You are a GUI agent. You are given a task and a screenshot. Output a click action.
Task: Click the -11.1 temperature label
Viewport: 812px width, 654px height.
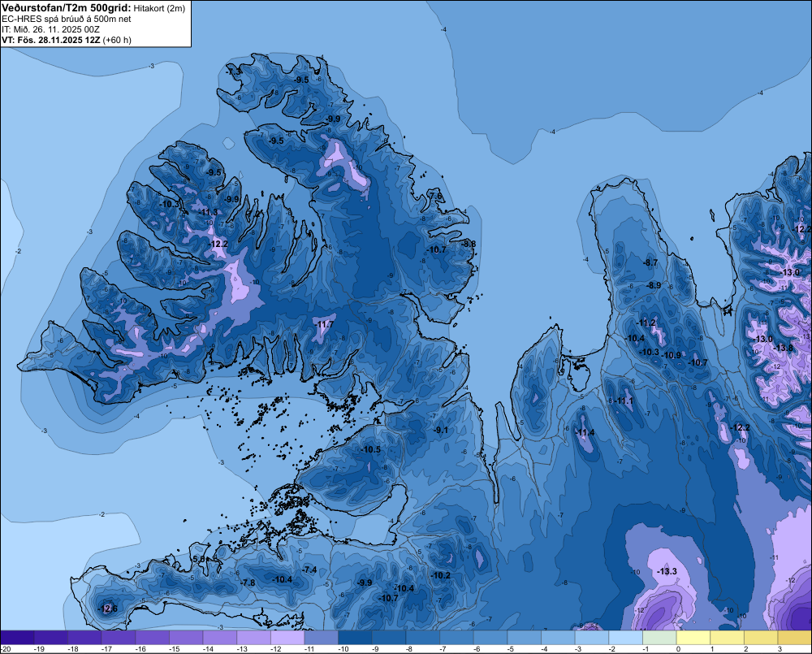click(624, 401)
